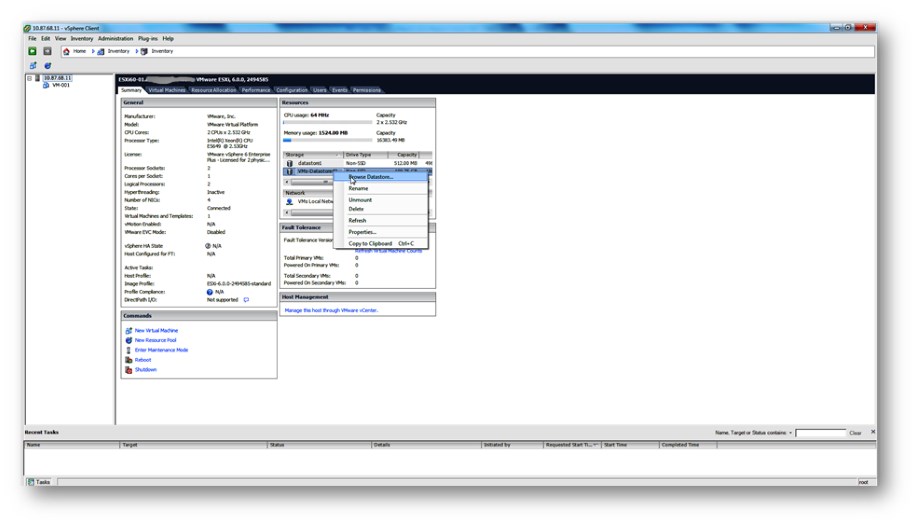Screen dimensions: 920x525
Task: Open the Performance tab
Action: 256,90
